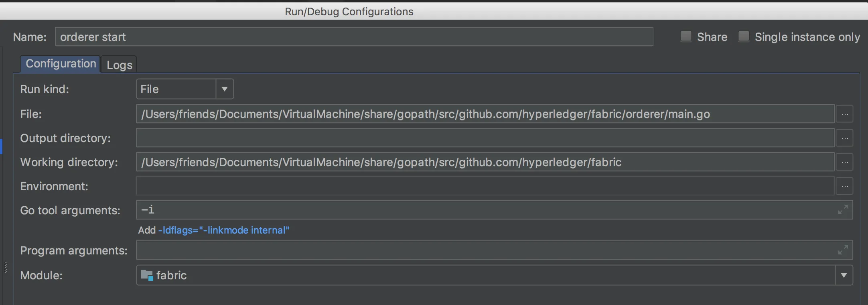Click the -ldflags linkmode internal link
Viewport: 868px width, 305px height.
pyautogui.click(x=224, y=230)
